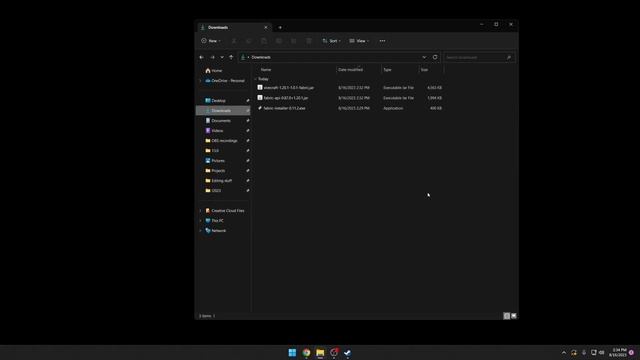Click the search magnifier icon
This screenshot has width=640, height=360.
509,58
